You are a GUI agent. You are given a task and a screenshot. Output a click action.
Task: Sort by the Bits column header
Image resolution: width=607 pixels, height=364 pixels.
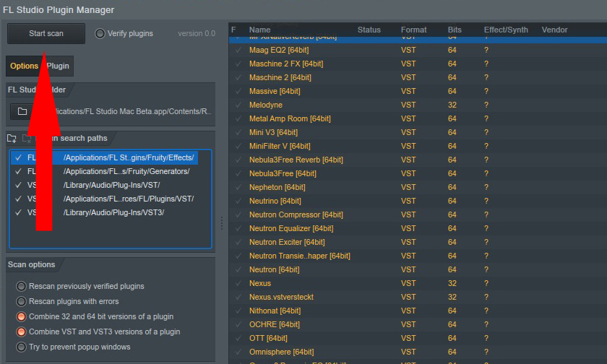455,30
